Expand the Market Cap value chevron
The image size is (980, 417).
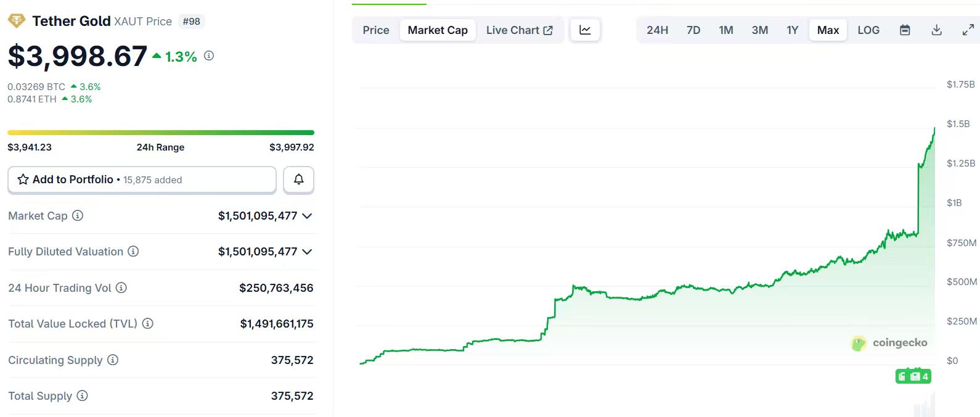307,216
